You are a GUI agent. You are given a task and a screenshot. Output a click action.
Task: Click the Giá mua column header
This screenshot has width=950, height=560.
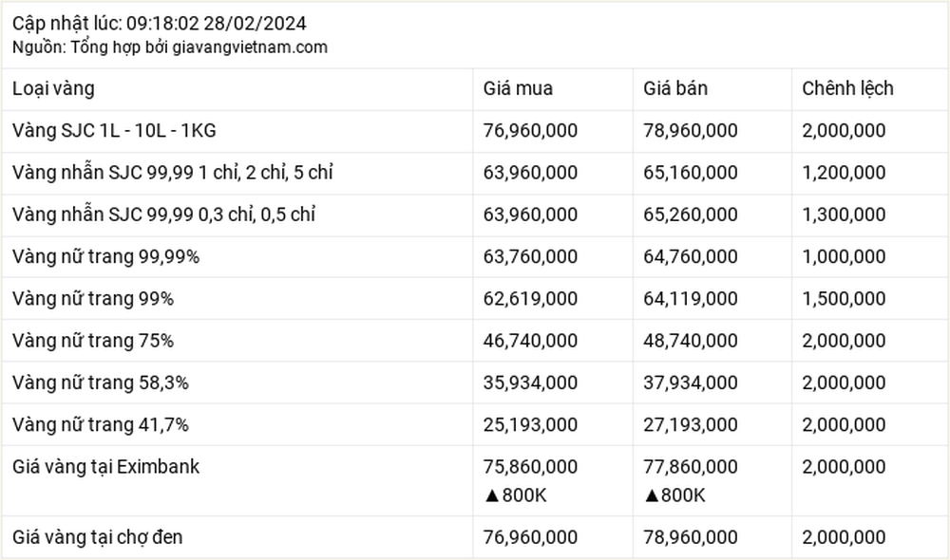(x=518, y=88)
